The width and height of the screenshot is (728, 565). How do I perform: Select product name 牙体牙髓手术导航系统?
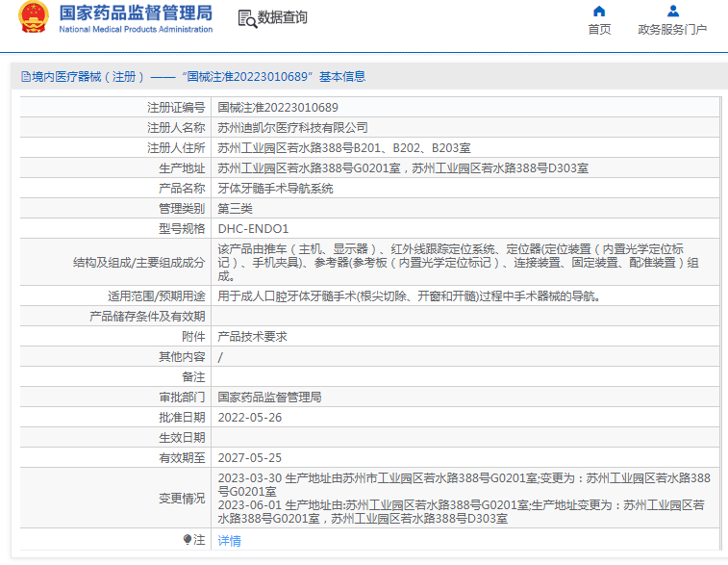click(275, 189)
